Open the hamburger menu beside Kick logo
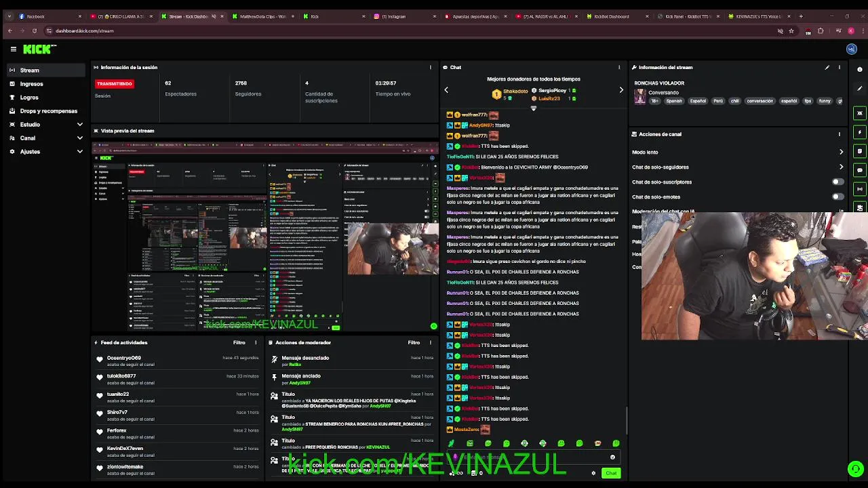 [13, 49]
